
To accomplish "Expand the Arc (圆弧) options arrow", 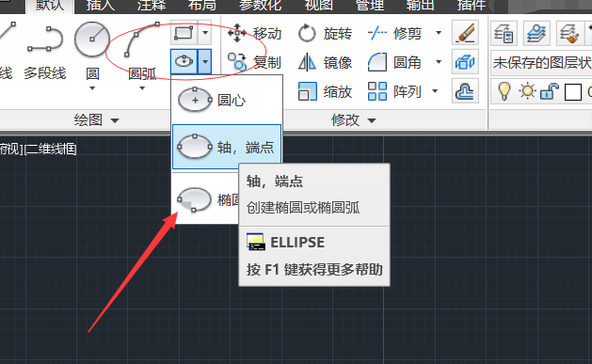I will pyautogui.click(x=142, y=88).
